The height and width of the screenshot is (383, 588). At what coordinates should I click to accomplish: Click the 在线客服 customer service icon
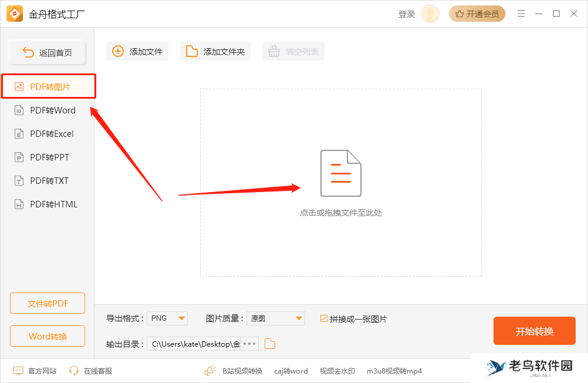coord(74,371)
